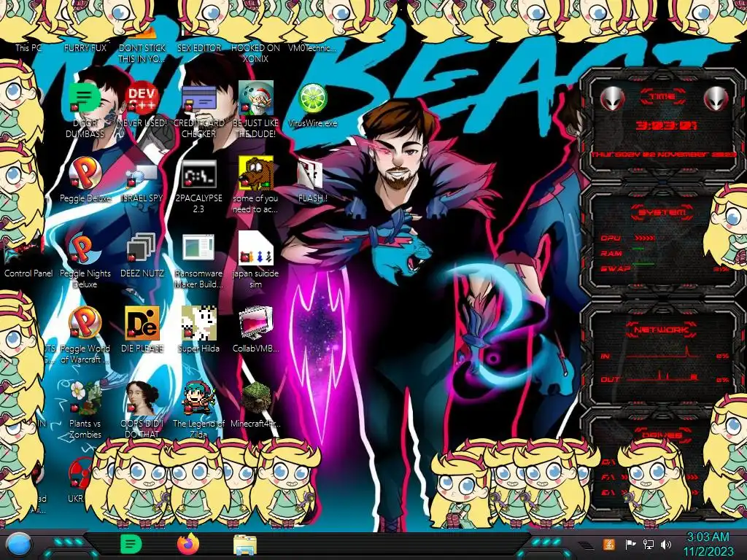Select the HOOKED ON XONIX label
This screenshot has width=747, height=560.
click(x=256, y=53)
